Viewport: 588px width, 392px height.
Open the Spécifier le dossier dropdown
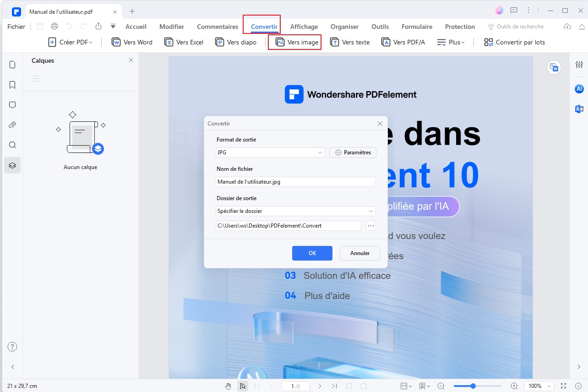pyautogui.click(x=296, y=211)
